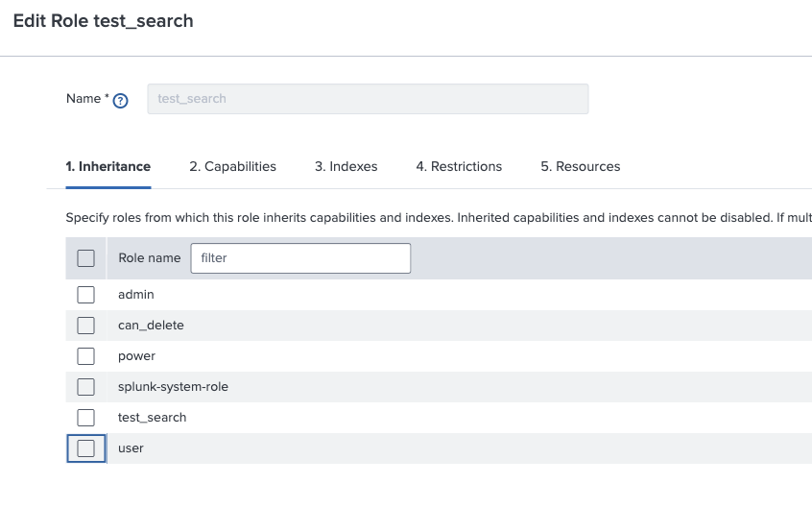Check the splunk-system-role checkbox
Image resolution: width=812 pixels, height=508 pixels.
86,387
